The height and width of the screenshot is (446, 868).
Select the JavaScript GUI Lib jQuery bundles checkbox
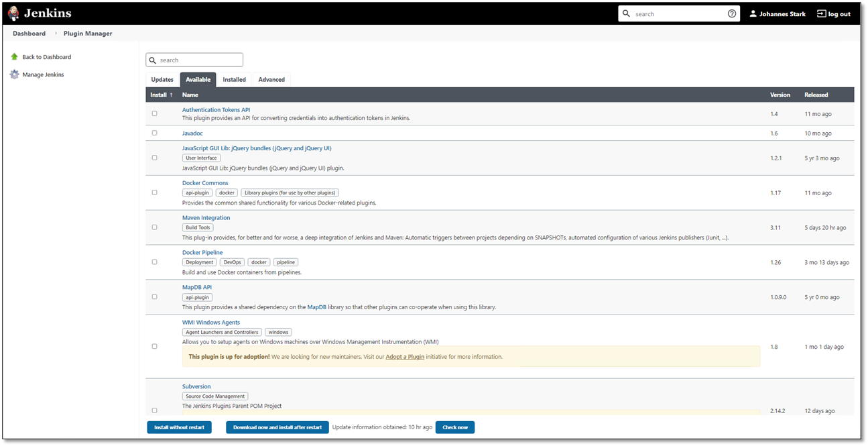tap(154, 158)
